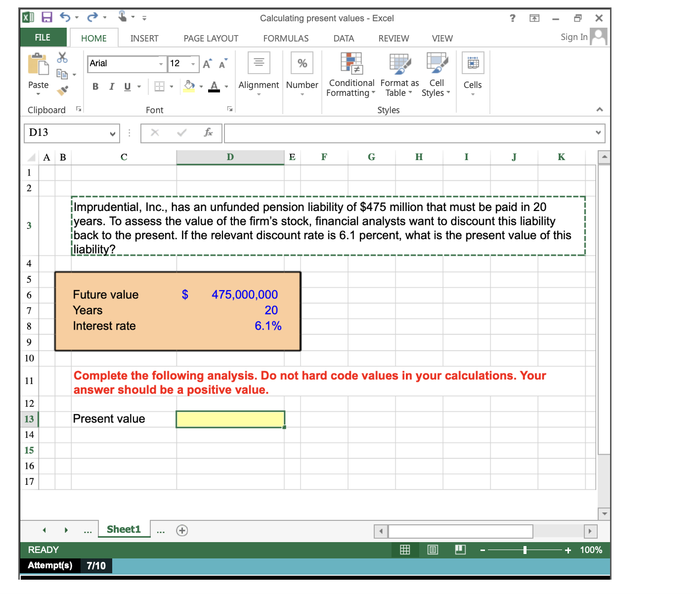Click Sign In
Screen dimensions: 700x594
(574, 37)
